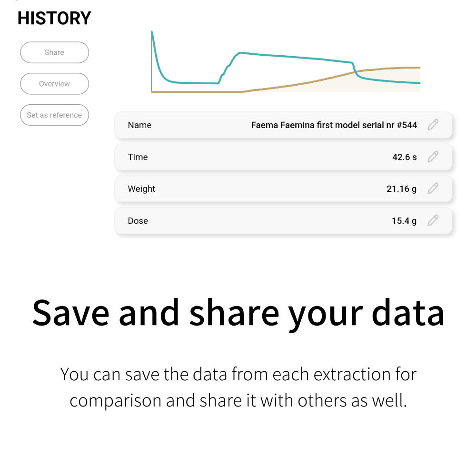Click the 21.16 g weight value
The image size is (476, 476).
(401, 189)
